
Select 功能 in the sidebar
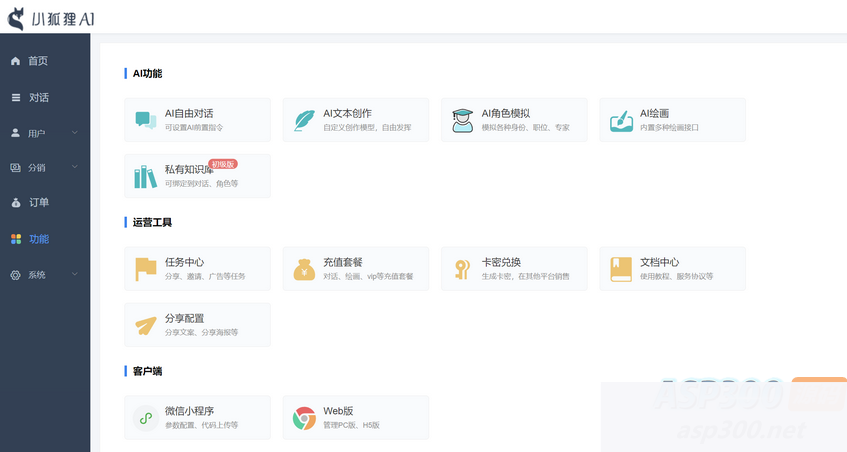point(38,239)
